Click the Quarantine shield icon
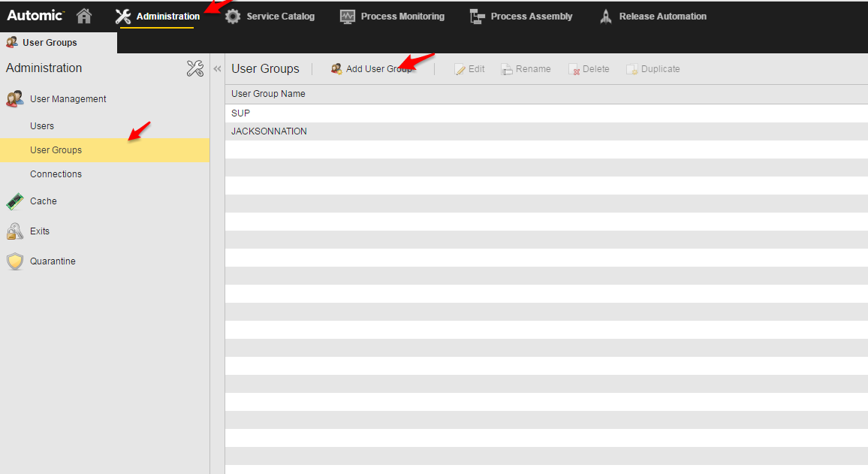 (x=15, y=261)
